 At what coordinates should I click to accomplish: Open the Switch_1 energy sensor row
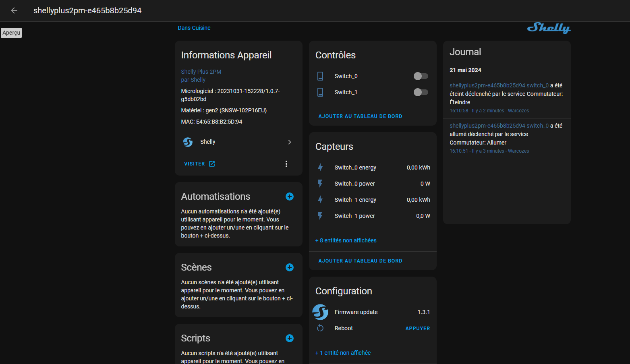point(373,200)
